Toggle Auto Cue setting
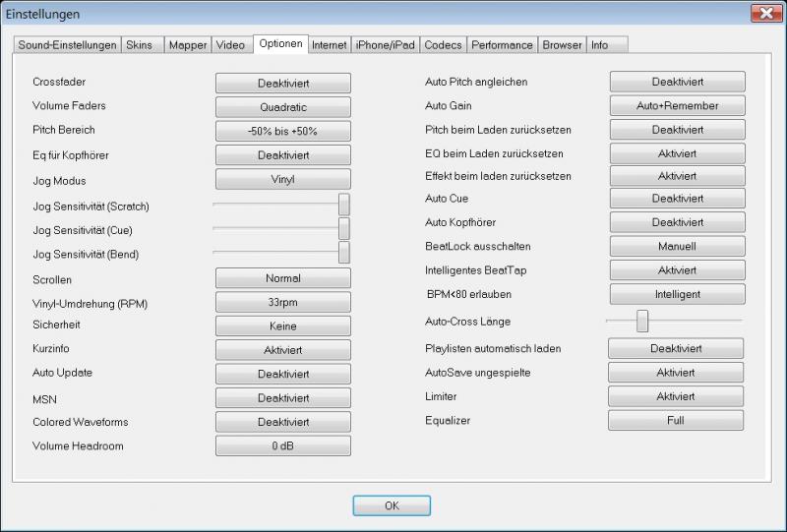Screen dimensions: 787x532 click(x=677, y=199)
